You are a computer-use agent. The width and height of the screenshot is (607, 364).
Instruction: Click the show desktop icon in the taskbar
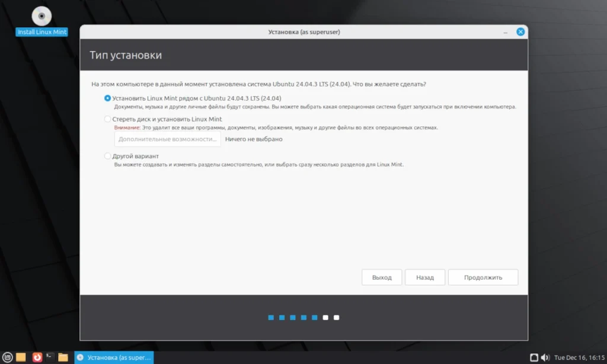click(x=21, y=357)
